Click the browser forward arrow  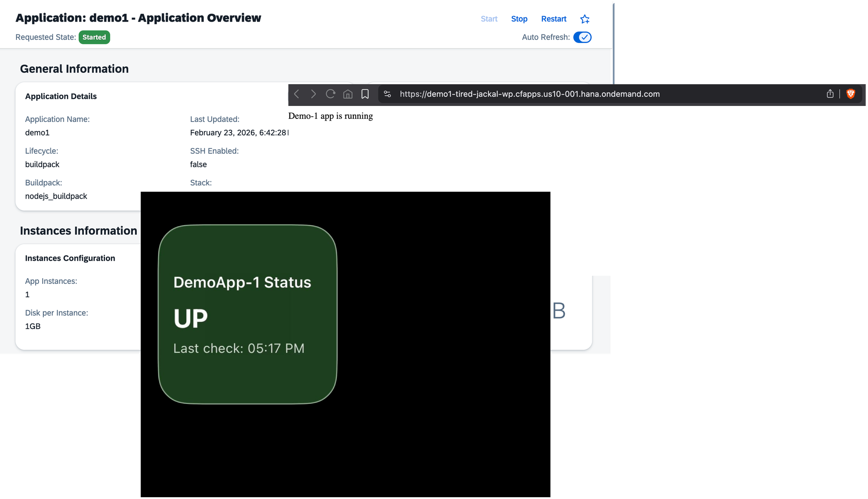(x=313, y=94)
